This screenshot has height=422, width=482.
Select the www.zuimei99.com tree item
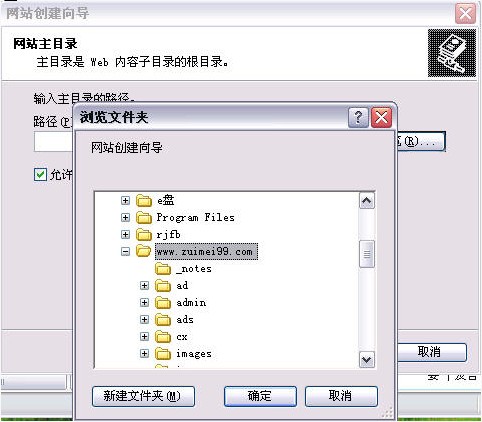(206, 252)
